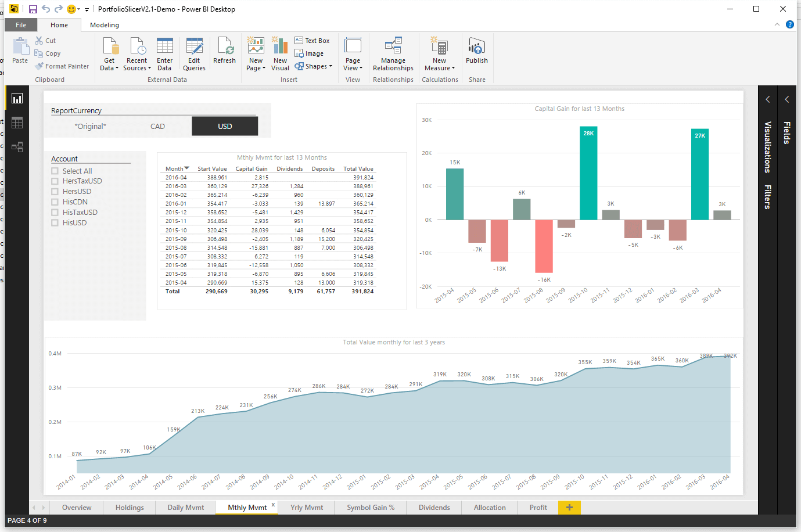Image resolution: width=801 pixels, height=532 pixels.
Task: Enable the HersTaxUSD account filter
Action: click(x=55, y=181)
